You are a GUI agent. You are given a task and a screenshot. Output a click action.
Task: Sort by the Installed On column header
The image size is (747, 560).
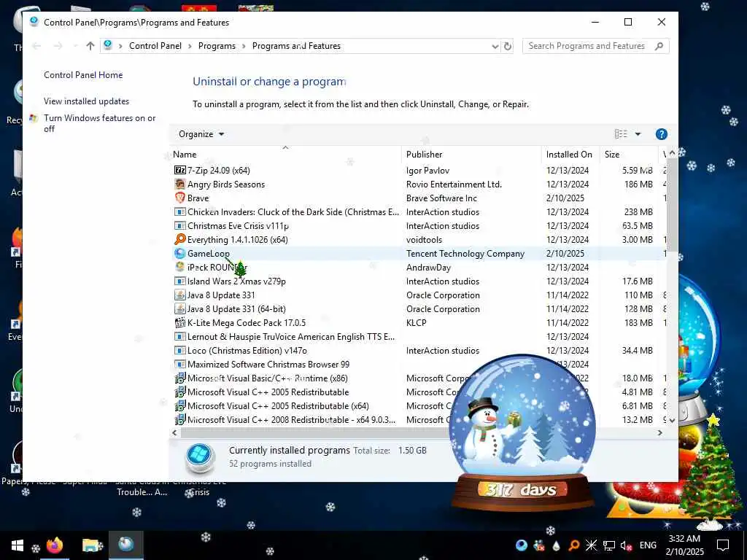570,155
